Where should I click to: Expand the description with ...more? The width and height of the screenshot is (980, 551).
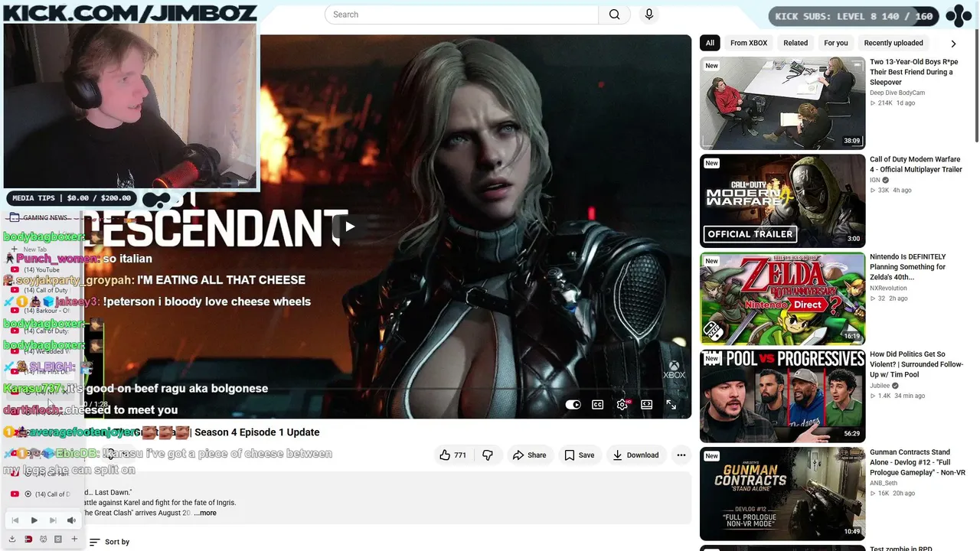point(205,513)
